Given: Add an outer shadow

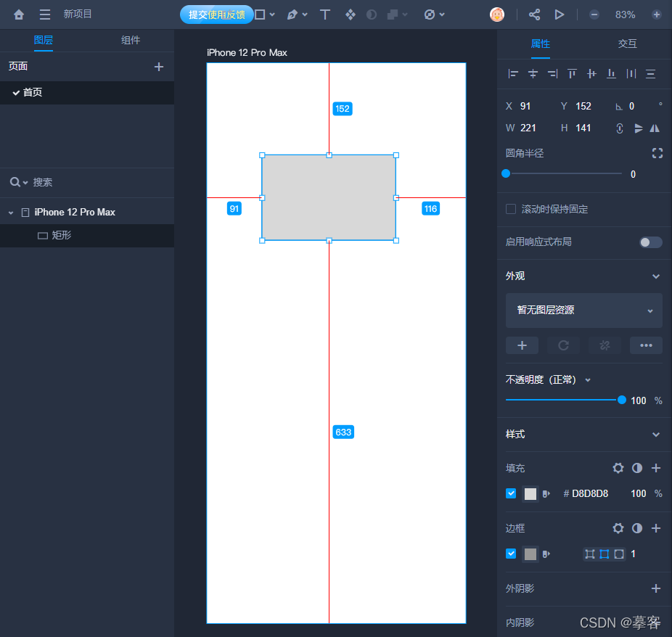Looking at the screenshot, I should point(656,588).
